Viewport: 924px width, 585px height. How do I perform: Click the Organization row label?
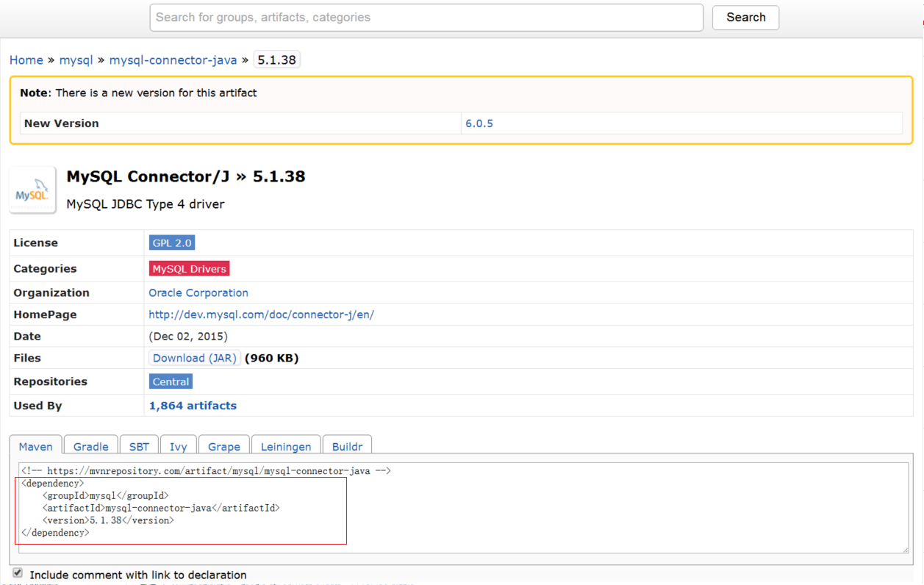(51, 292)
